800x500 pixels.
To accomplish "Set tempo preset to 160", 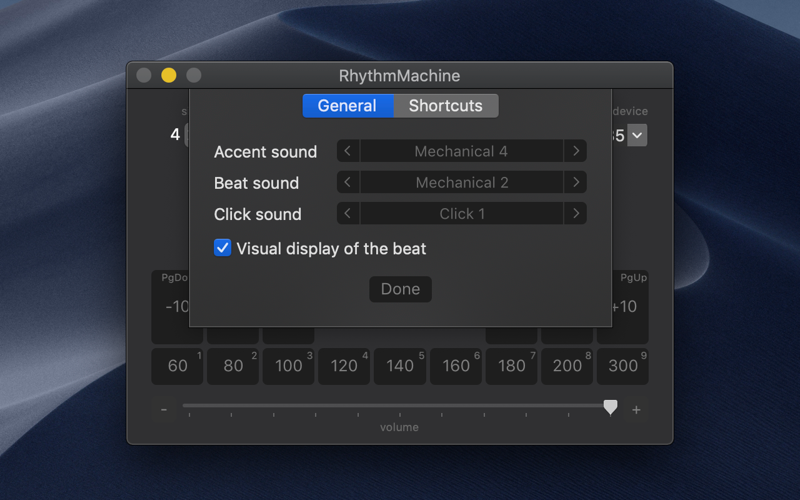I will (x=456, y=366).
